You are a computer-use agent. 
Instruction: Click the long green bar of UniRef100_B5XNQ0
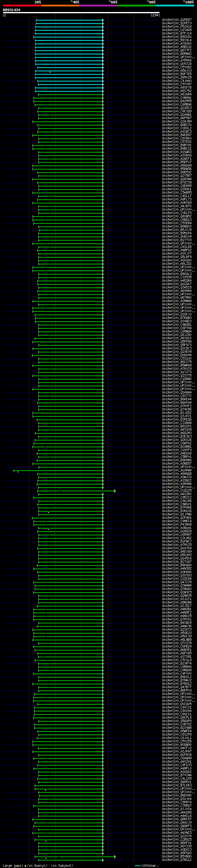tap(75, 857)
